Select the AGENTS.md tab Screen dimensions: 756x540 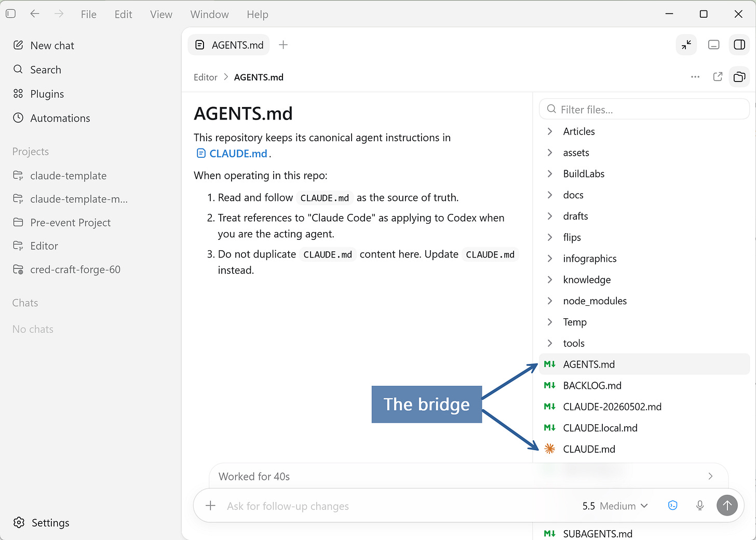tap(229, 45)
